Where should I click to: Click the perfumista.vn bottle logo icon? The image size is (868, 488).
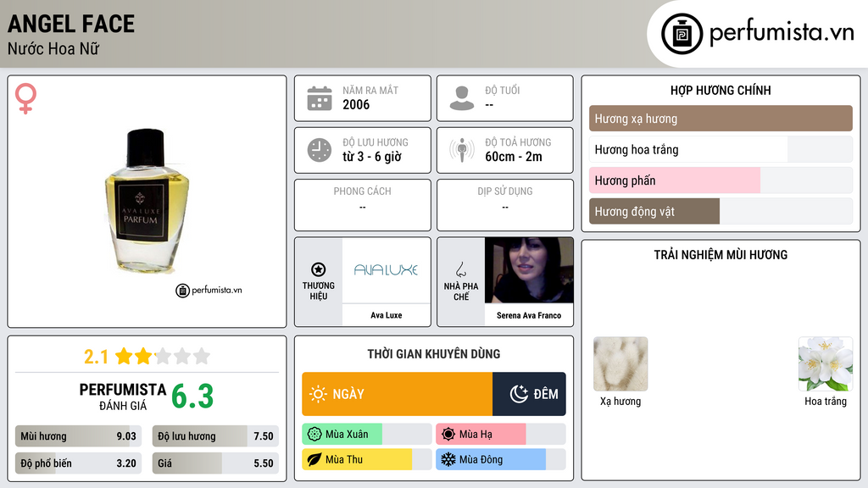pyautogui.click(x=682, y=34)
